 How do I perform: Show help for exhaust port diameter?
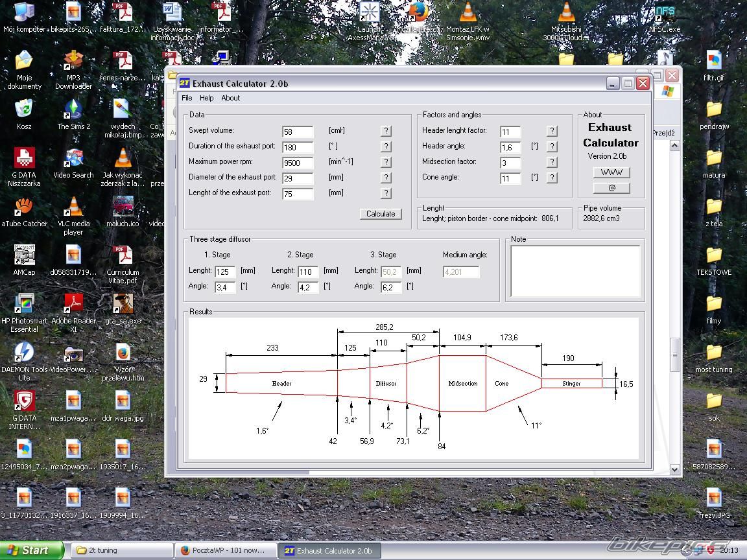click(386, 178)
